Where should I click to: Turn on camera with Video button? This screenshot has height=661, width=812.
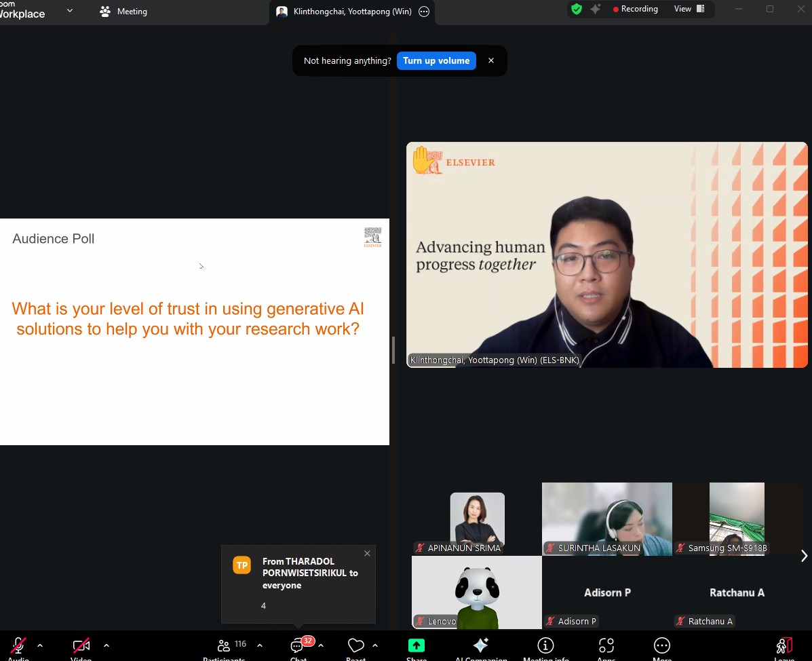pyautogui.click(x=81, y=646)
